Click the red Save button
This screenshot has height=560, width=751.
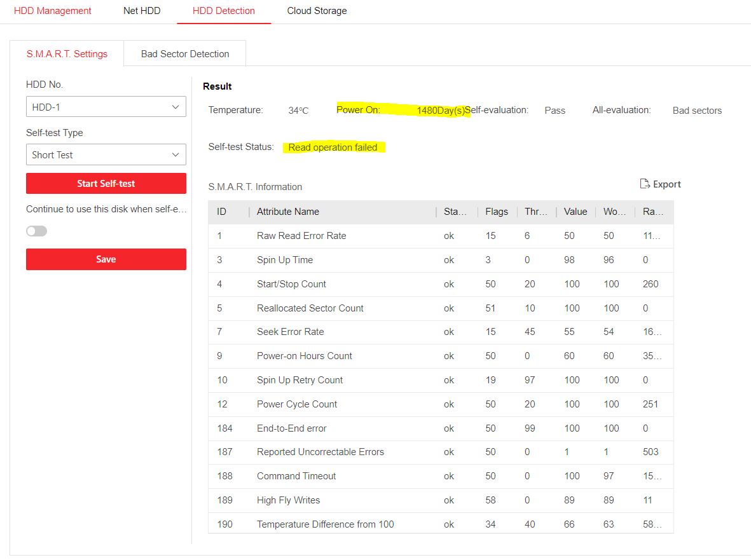click(x=106, y=259)
